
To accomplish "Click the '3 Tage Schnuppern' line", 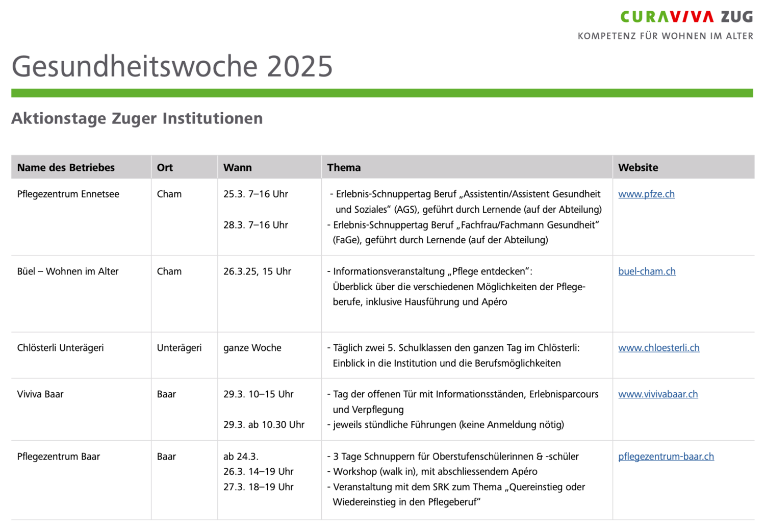I will [x=453, y=457].
